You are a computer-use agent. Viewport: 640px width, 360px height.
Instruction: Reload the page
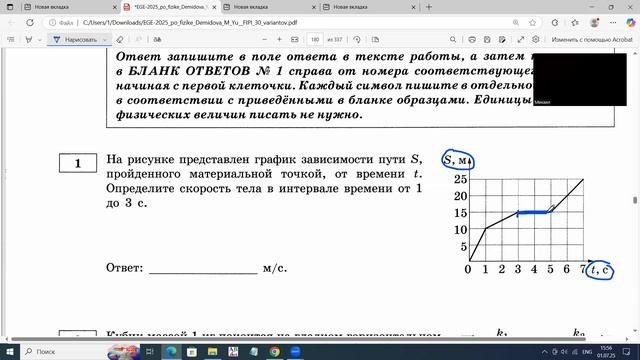[x=30, y=22]
